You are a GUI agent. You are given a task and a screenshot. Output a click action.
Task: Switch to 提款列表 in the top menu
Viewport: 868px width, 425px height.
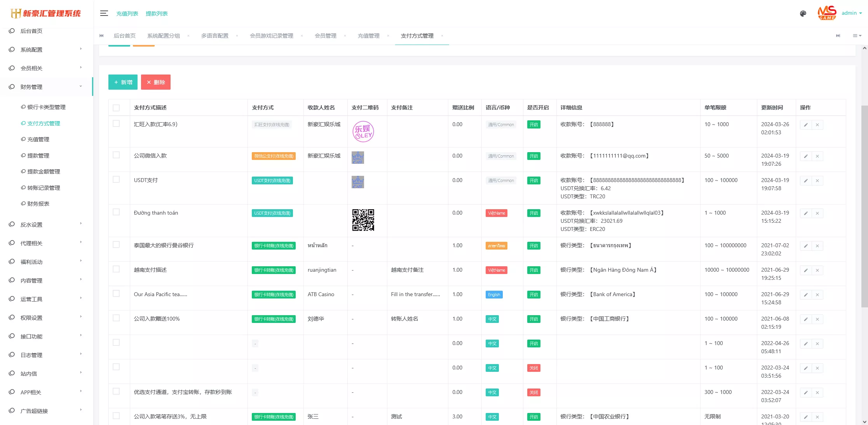156,13
